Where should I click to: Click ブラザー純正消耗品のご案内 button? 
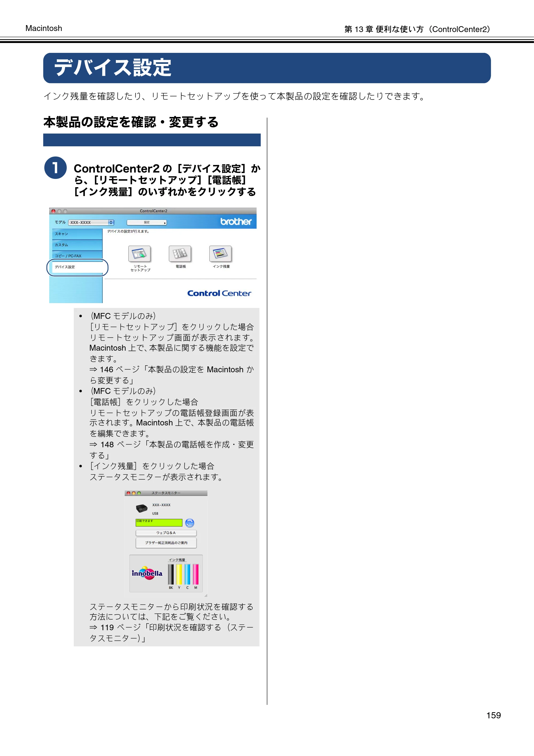click(x=166, y=543)
